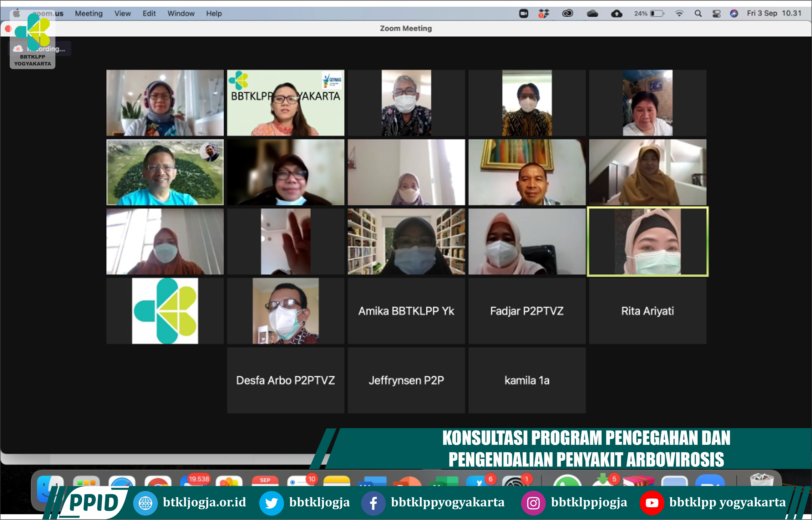Open Spotlight search magnifier
The height and width of the screenshot is (520, 812).
(x=698, y=13)
